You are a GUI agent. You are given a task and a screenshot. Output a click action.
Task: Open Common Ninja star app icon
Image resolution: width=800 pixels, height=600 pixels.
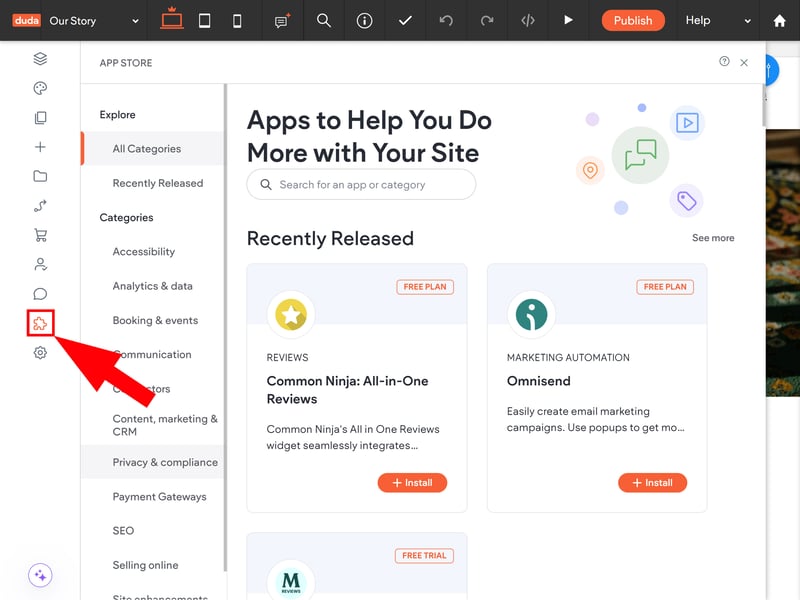tap(291, 314)
